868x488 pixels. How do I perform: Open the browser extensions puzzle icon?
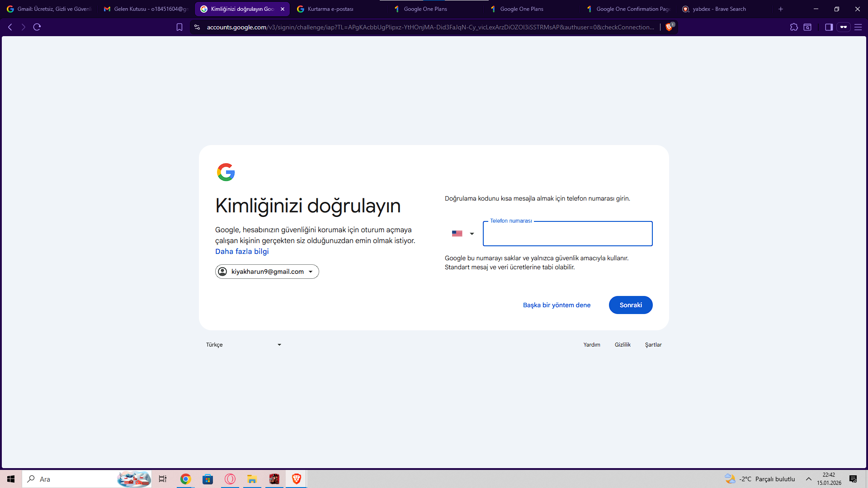pyautogui.click(x=794, y=27)
